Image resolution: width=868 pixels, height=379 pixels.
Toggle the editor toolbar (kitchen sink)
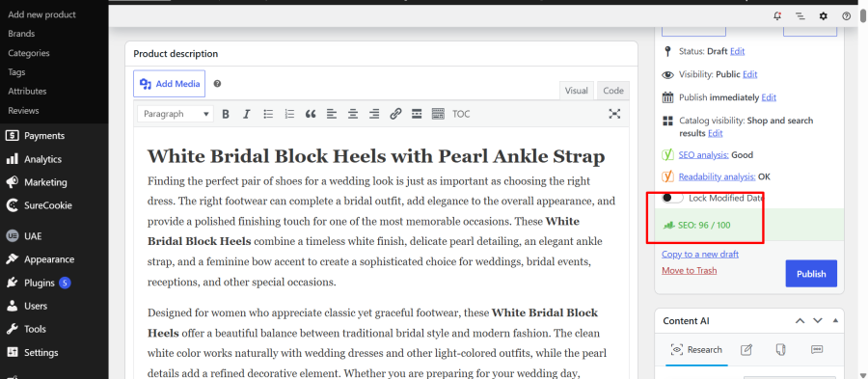point(438,114)
